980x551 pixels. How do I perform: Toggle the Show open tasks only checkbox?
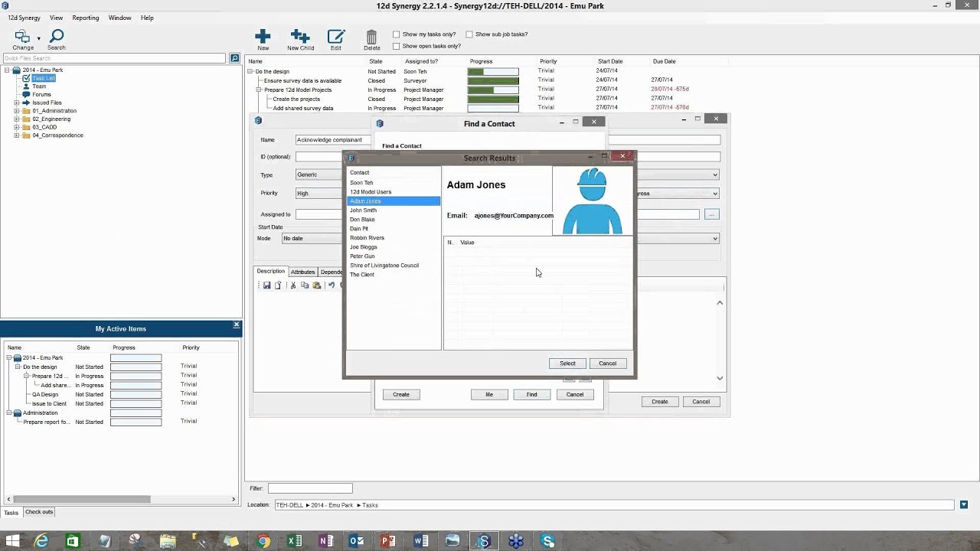point(396,46)
